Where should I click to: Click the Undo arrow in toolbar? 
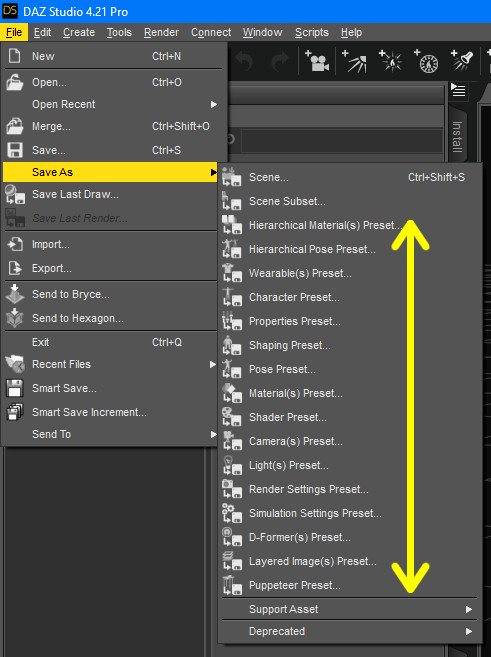click(244, 61)
